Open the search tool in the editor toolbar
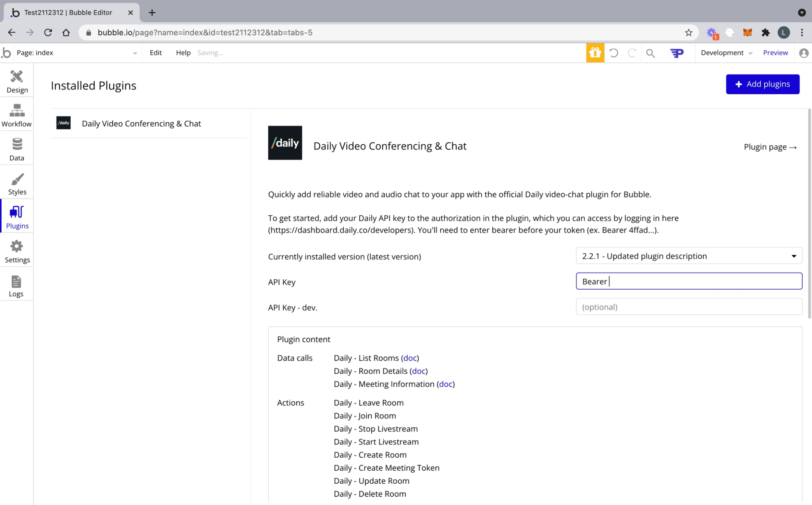Screen dimensions: 812x505 pyautogui.click(x=651, y=52)
